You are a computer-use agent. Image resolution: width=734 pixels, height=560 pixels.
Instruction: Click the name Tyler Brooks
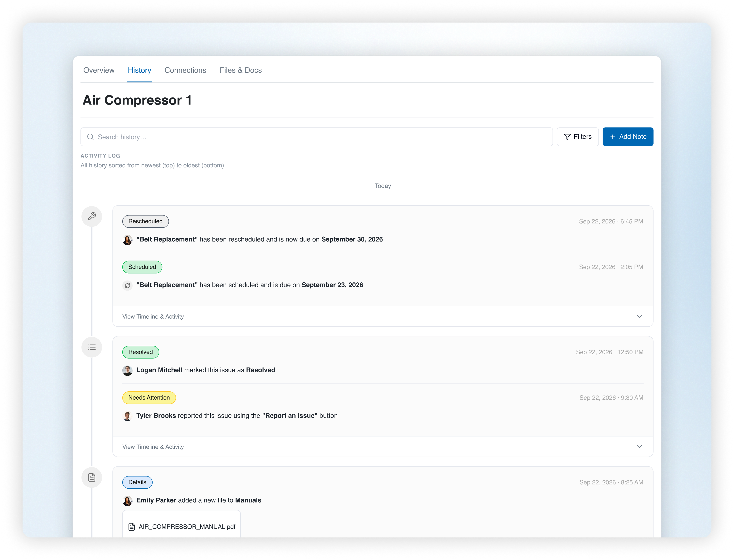pyautogui.click(x=156, y=416)
